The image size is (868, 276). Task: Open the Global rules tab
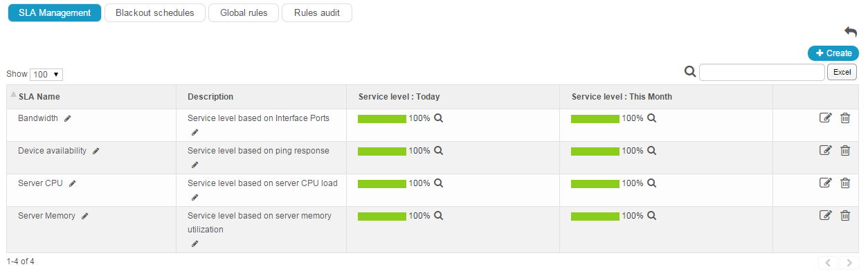pos(244,13)
